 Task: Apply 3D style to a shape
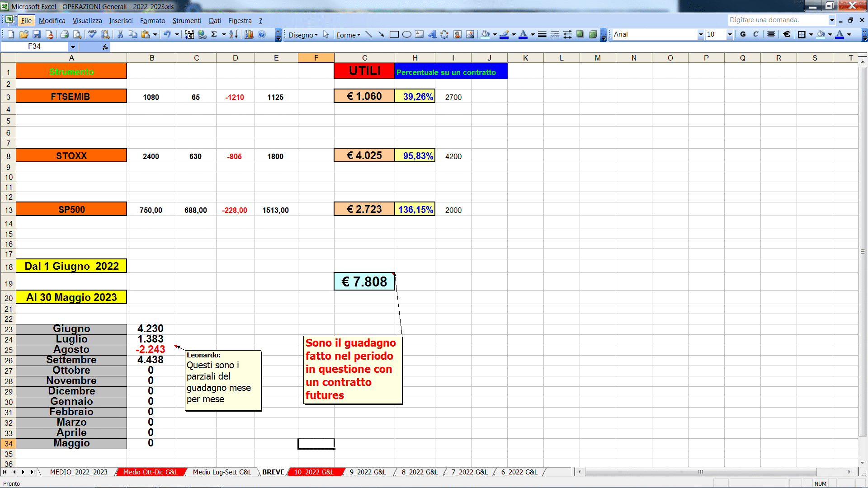tap(593, 34)
